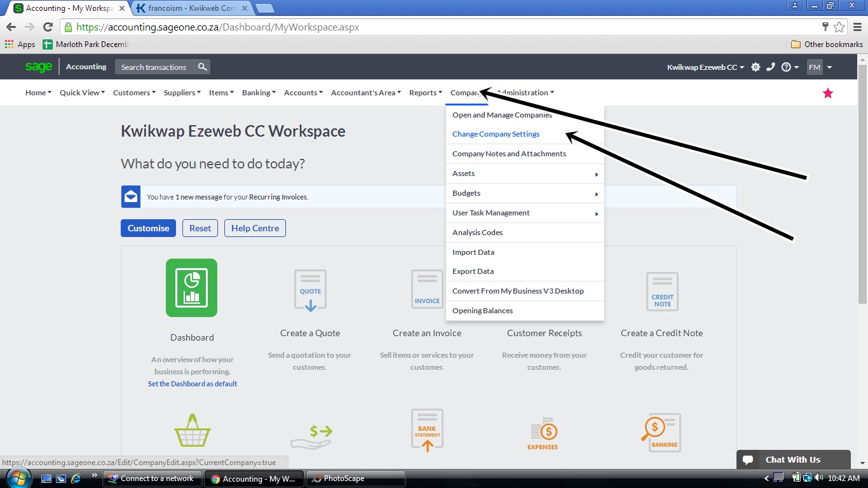Open the Apps bookmarks shortcut
Viewport: 868px width, 488px height.
coord(20,44)
